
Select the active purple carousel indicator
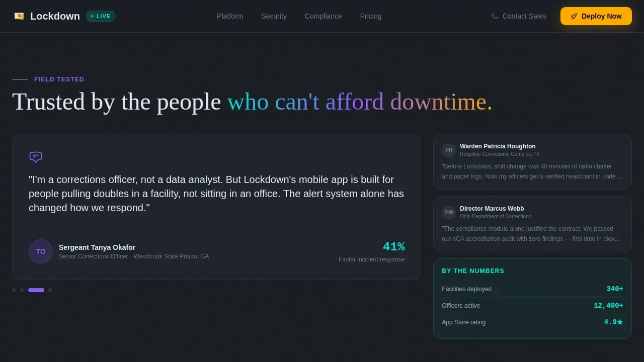coord(36,290)
